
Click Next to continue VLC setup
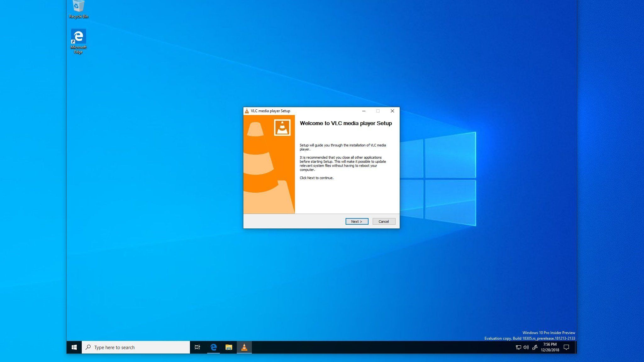click(x=357, y=222)
